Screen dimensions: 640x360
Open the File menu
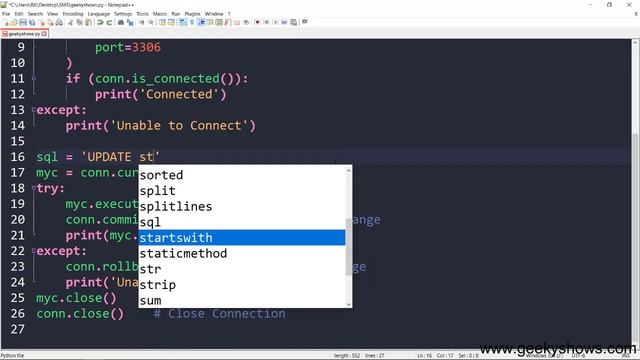(x=6, y=14)
